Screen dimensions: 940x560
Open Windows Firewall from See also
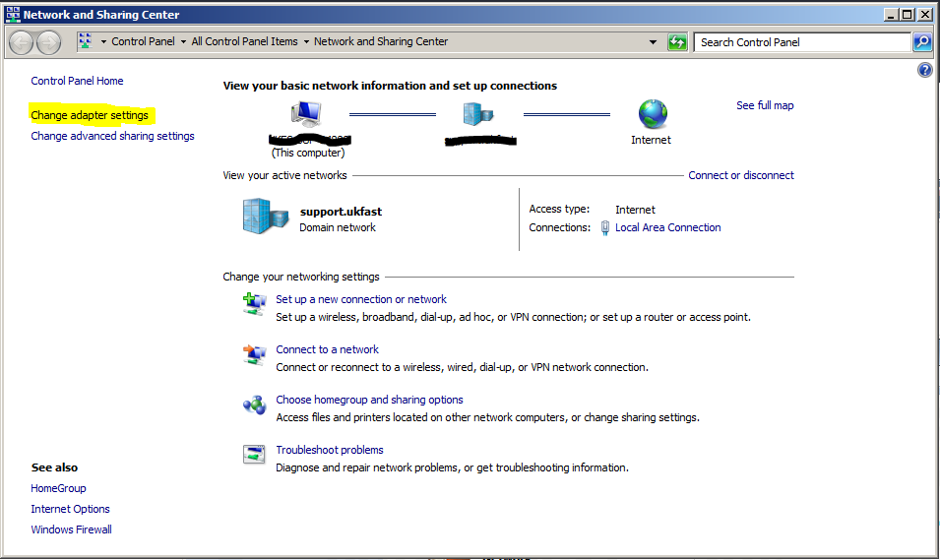point(71,529)
